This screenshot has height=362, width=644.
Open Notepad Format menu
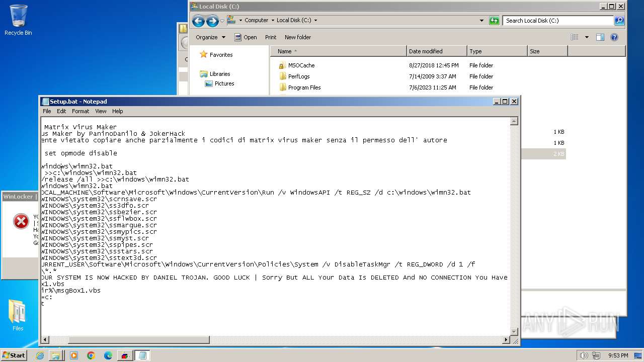click(80, 111)
